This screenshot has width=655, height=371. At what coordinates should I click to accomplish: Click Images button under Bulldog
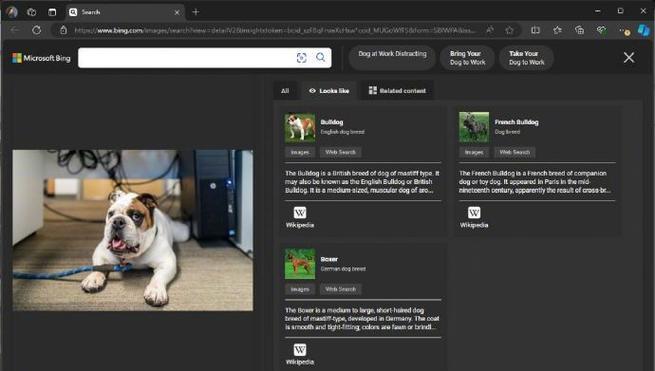[x=300, y=152]
